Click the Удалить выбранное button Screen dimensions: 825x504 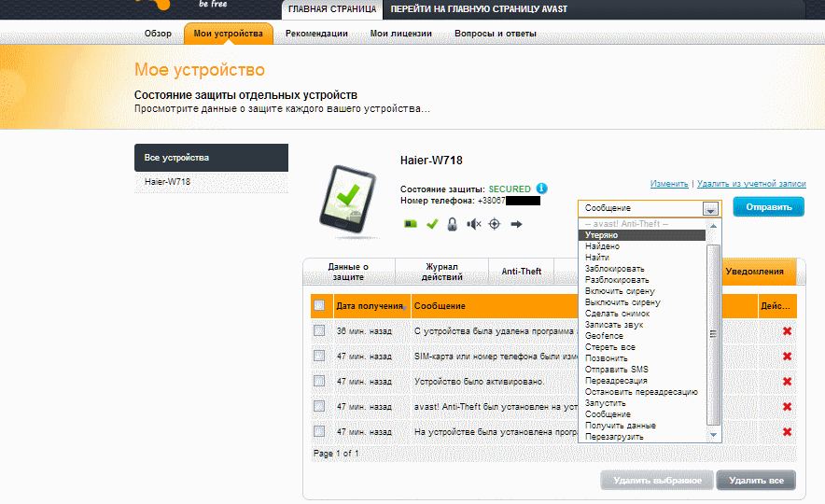pos(657,481)
